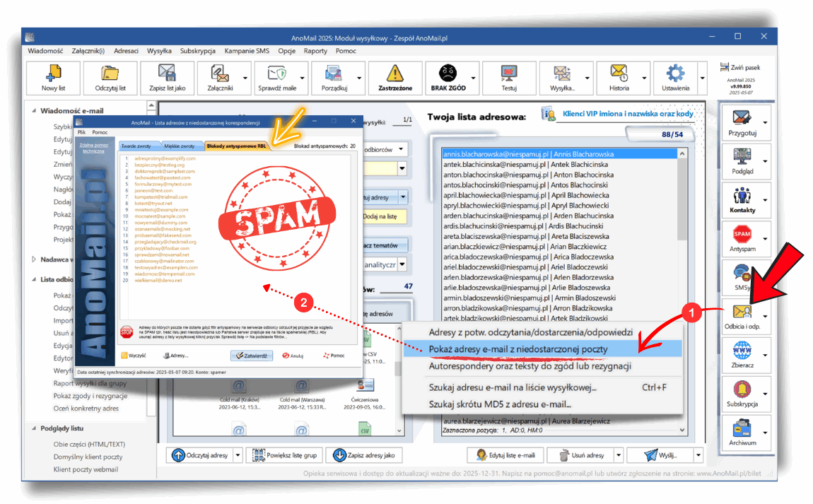Open the Wiadomość menu

coord(45,51)
